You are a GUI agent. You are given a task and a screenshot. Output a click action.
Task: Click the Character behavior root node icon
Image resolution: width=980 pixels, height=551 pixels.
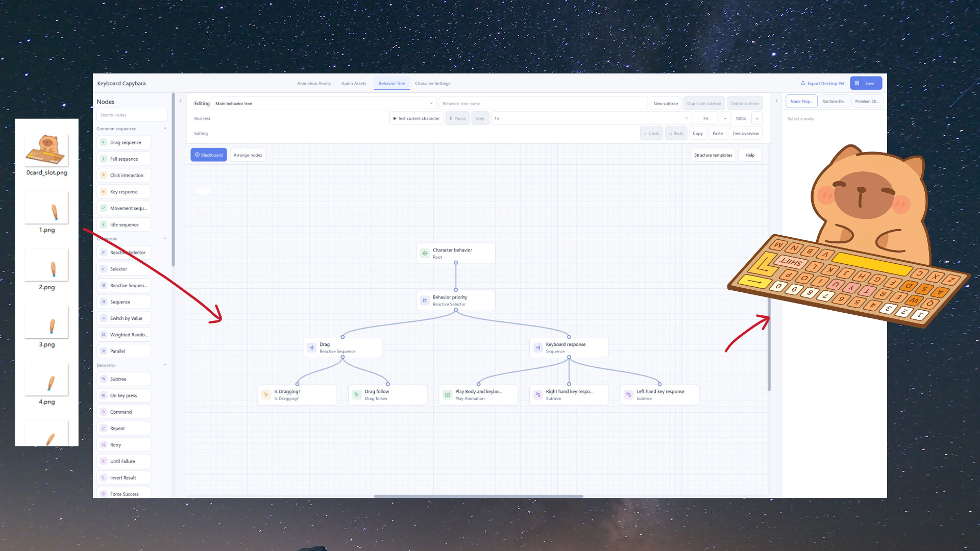tap(425, 253)
